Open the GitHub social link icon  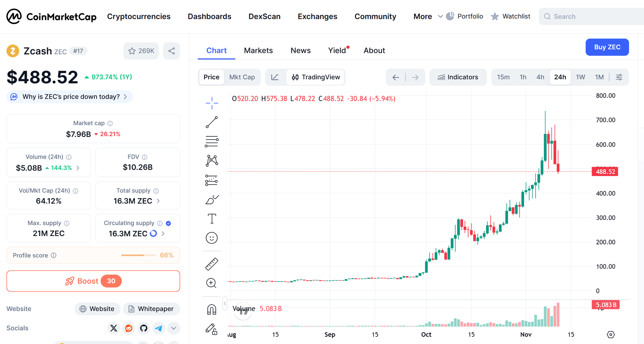(144, 328)
